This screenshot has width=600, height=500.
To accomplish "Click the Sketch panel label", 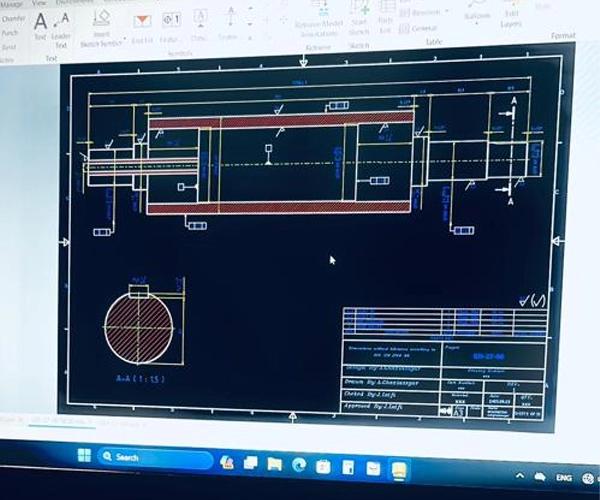I will (x=359, y=46).
